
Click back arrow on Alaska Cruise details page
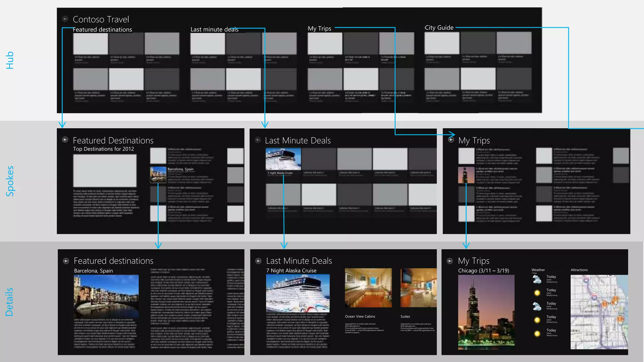(x=258, y=261)
